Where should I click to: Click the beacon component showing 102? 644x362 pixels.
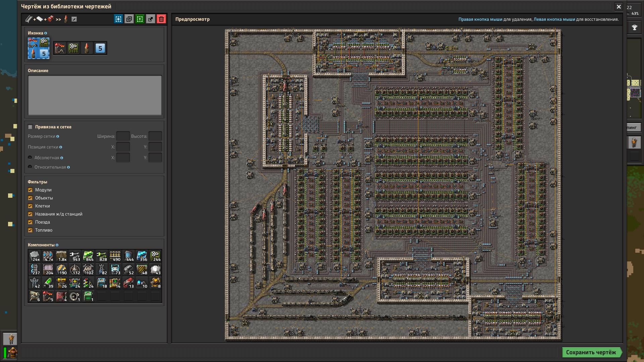coord(88,269)
